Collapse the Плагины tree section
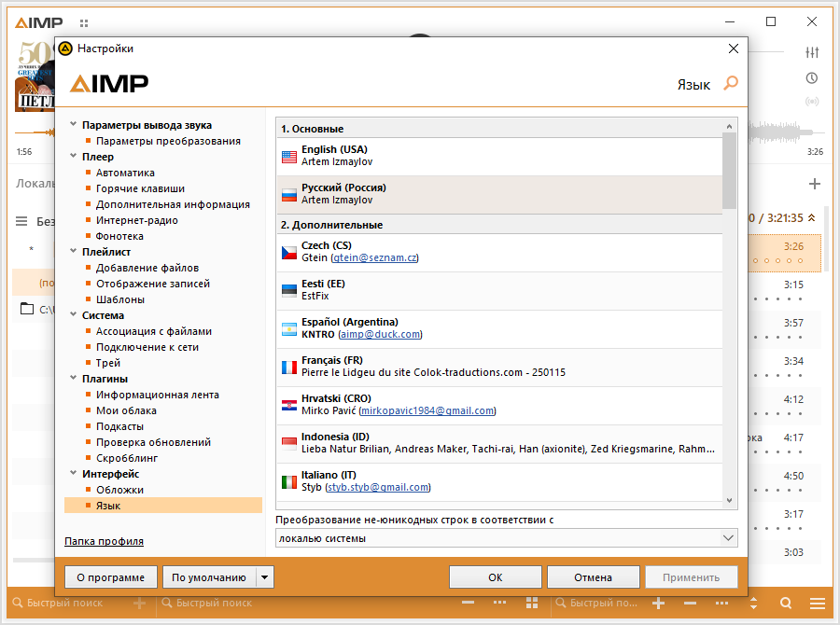This screenshot has height=625, width=840. click(x=74, y=378)
